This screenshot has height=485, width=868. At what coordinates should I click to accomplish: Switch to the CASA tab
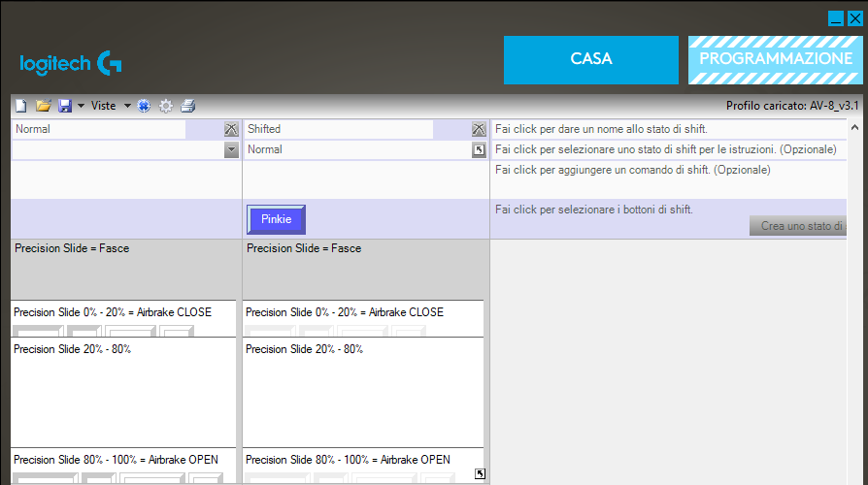click(x=590, y=59)
